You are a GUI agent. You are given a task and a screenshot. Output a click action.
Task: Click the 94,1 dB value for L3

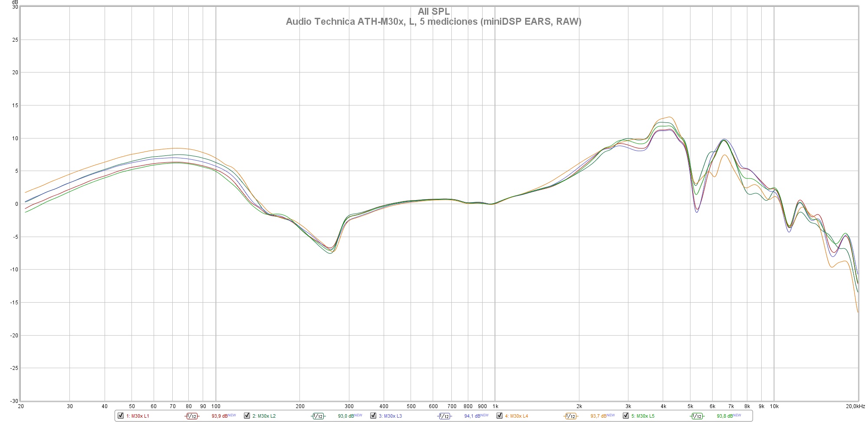[x=472, y=416]
